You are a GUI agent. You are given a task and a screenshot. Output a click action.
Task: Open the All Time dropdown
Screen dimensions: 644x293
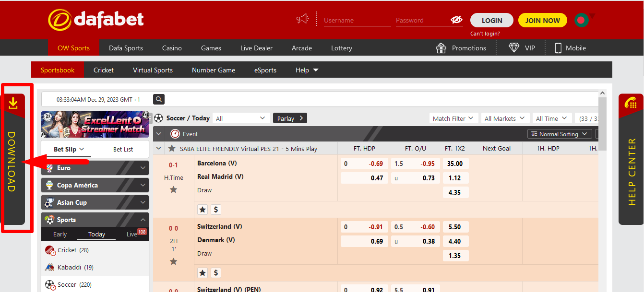[552, 118]
